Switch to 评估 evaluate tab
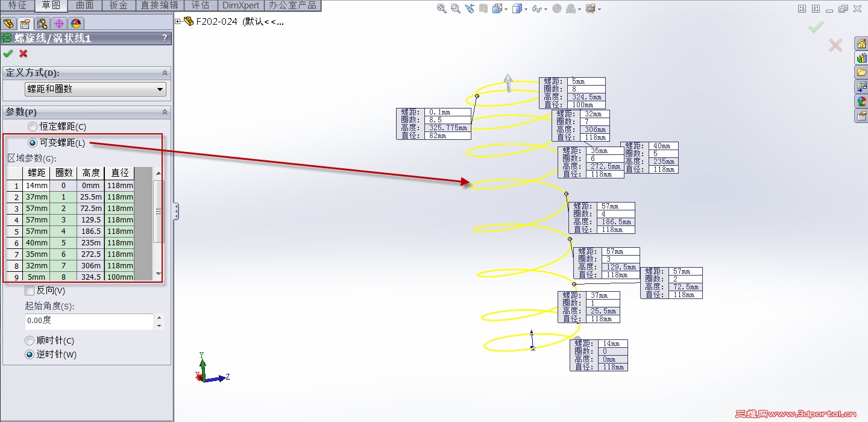This screenshot has height=422, width=868. coord(200,5)
